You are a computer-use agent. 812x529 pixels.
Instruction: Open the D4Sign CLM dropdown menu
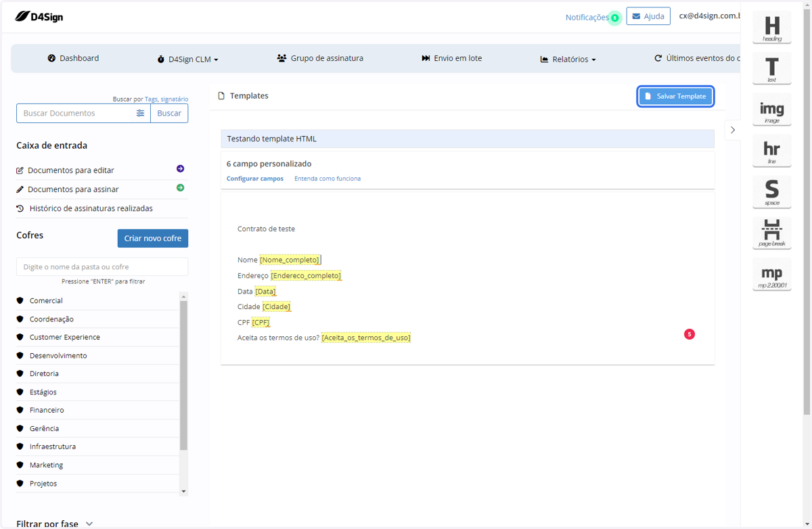click(188, 60)
